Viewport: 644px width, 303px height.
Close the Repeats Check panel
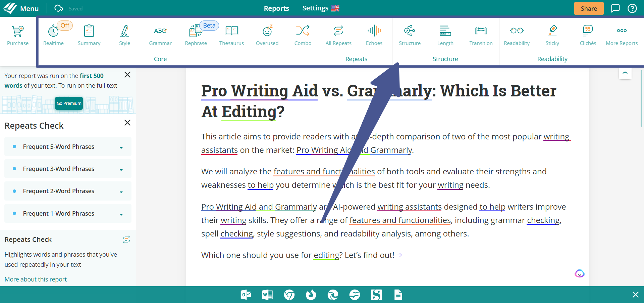point(127,123)
